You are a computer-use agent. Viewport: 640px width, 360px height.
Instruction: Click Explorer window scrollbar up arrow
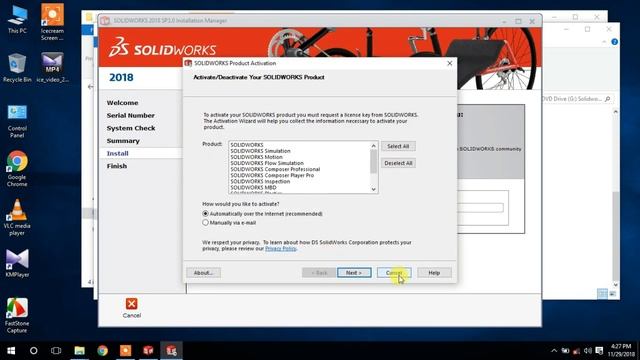[x=616, y=111]
